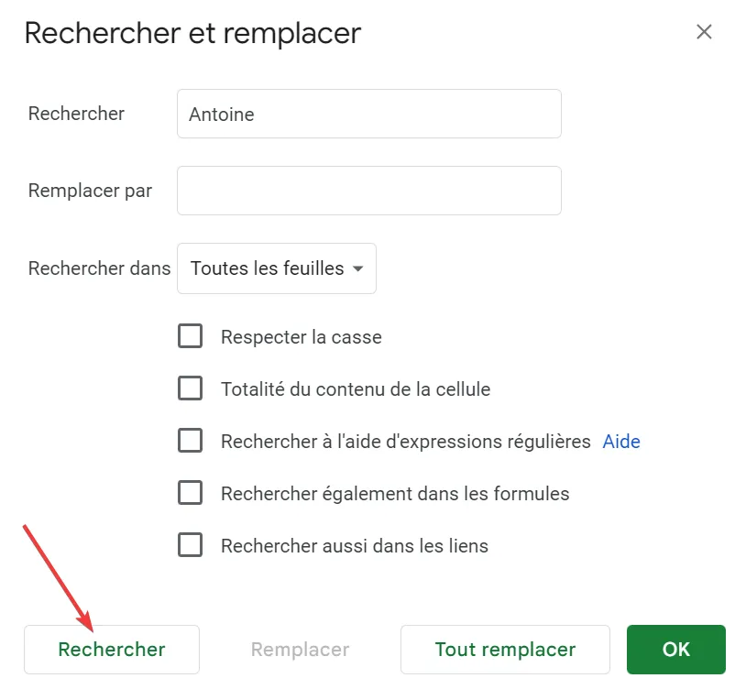Click the search field containing "Antoine"

click(368, 114)
